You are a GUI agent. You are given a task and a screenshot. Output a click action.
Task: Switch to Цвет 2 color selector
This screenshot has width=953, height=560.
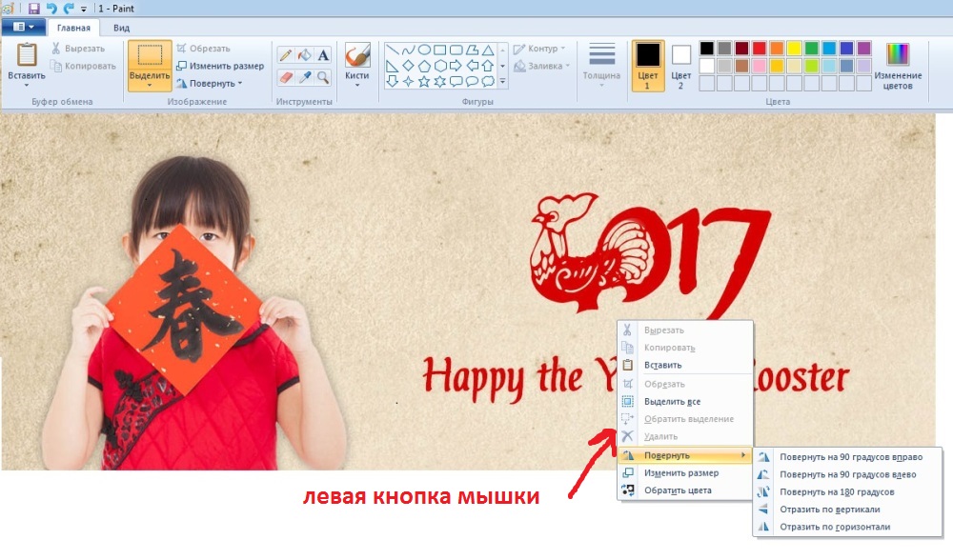[x=680, y=65]
